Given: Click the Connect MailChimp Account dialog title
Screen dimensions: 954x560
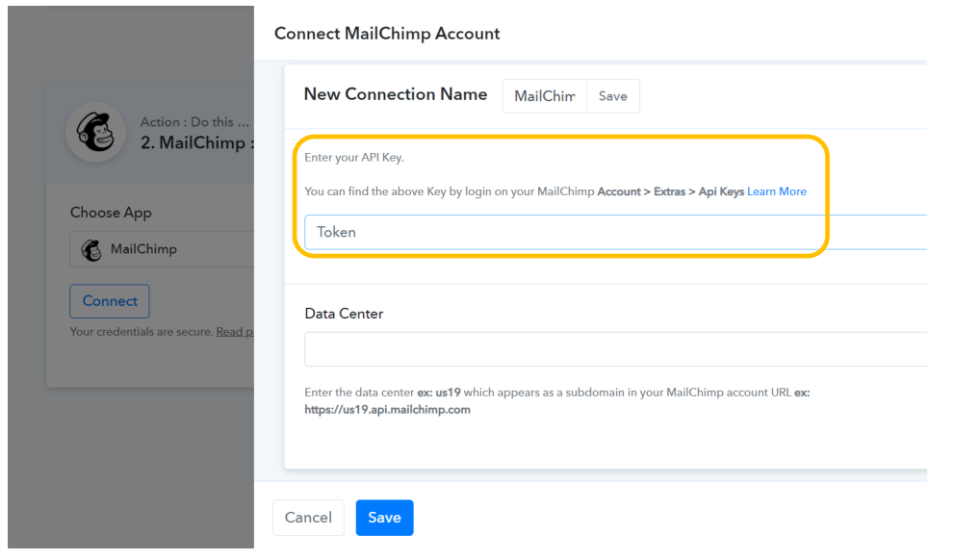Looking at the screenshot, I should 387,34.
